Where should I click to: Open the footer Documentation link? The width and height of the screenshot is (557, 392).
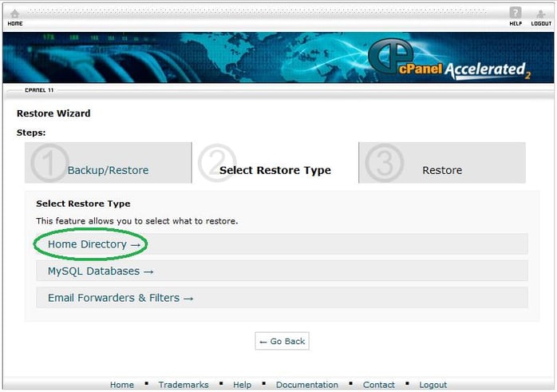[307, 385]
